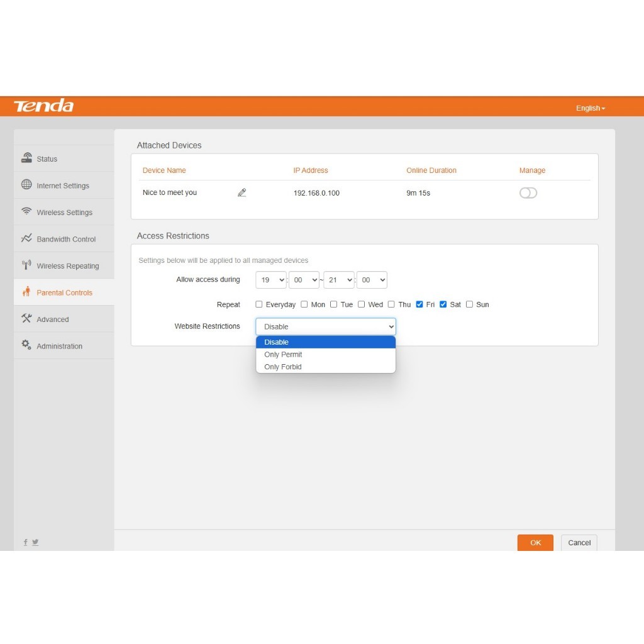
Task: Open the end hour dropdown showing 21
Action: coord(338,280)
